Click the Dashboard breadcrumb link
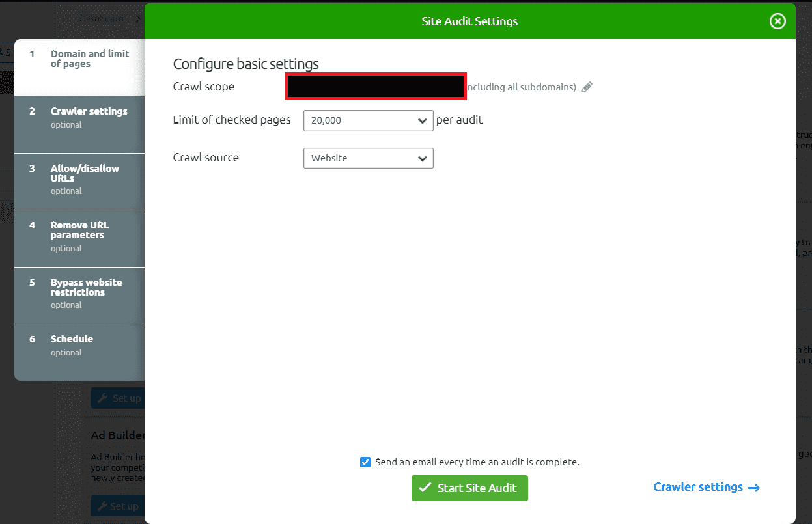812x524 pixels. 102,19
